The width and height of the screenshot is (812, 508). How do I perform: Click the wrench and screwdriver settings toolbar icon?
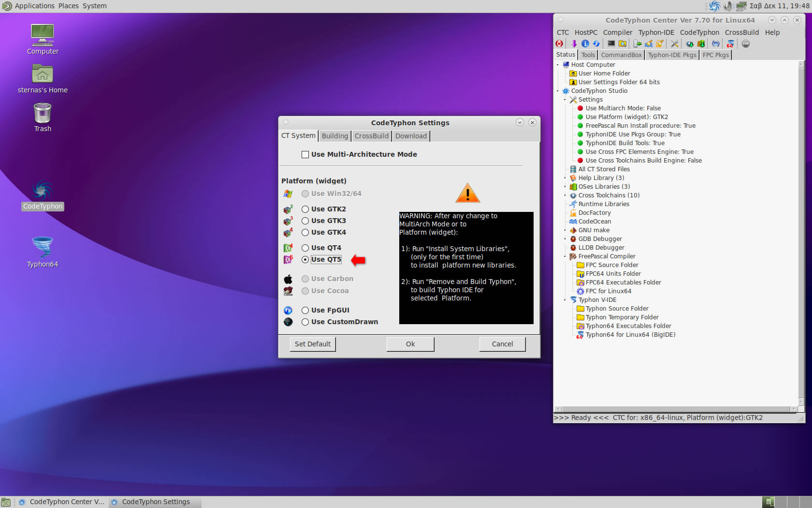(x=675, y=44)
